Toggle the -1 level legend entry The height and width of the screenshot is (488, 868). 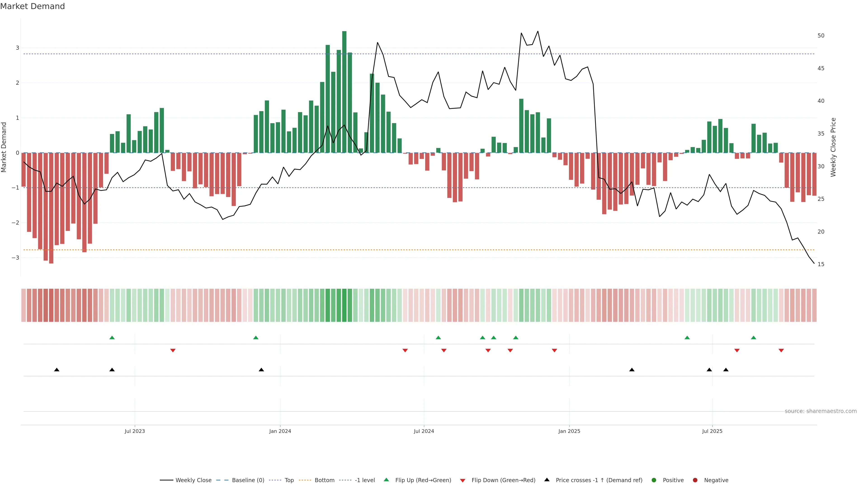click(x=365, y=480)
